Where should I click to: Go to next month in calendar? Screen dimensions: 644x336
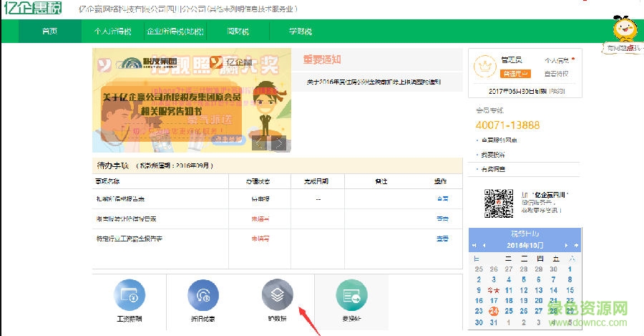click(566, 246)
